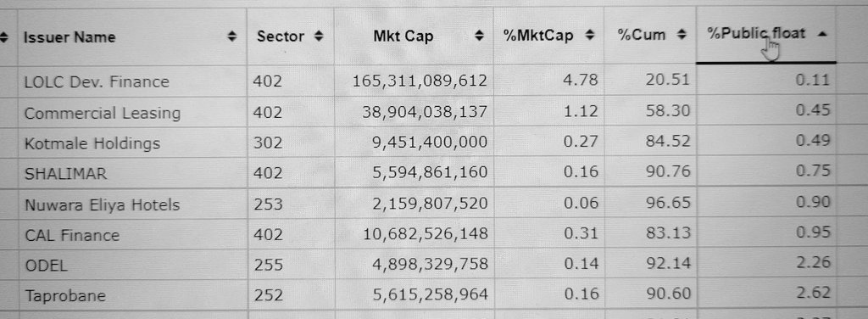This screenshot has height=319, width=868.
Task: Reverse the %Public float ascending sort arrow
Action: click(x=822, y=34)
